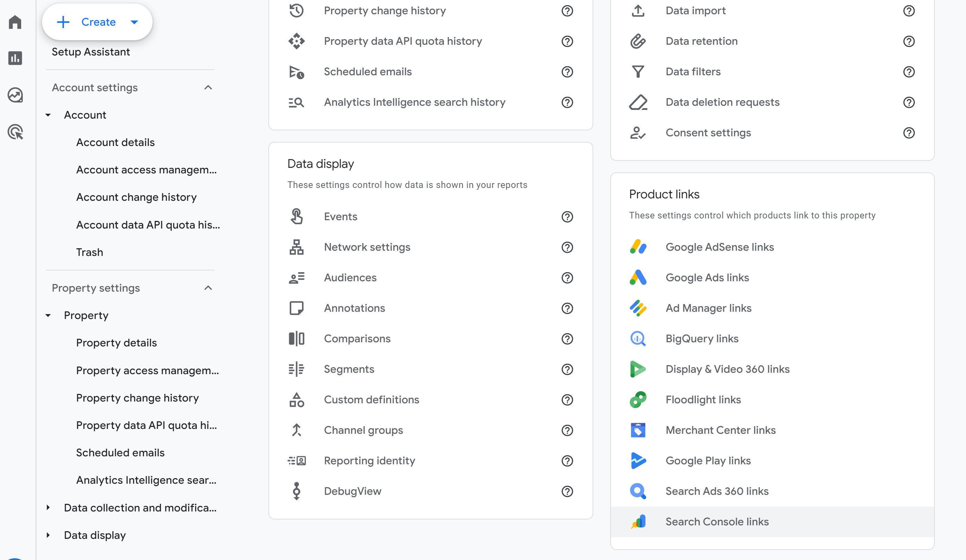Click the Google Ads links logo
This screenshot has width=966, height=560.
tap(638, 277)
